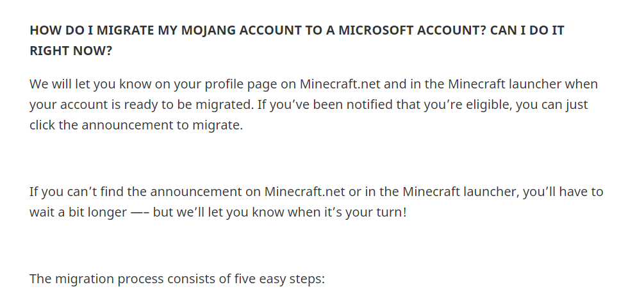The height and width of the screenshot is (305, 644).
Task: Click the long dash before "but we'll"
Action: click(x=139, y=212)
